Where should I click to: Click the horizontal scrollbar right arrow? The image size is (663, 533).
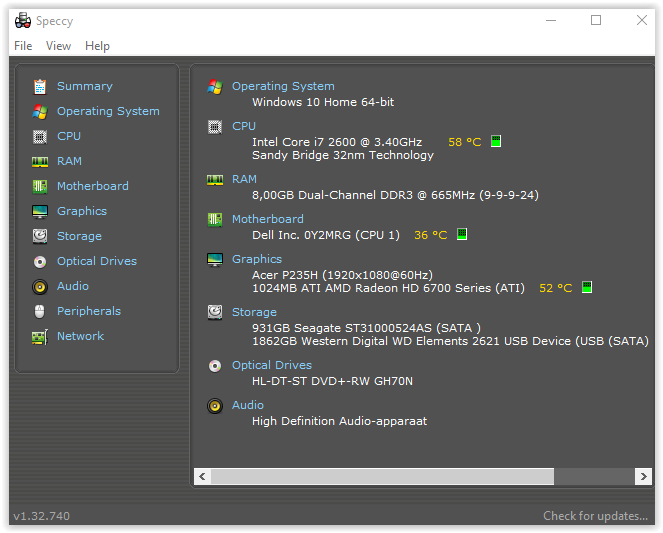pyautogui.click(x=644, y=477)
